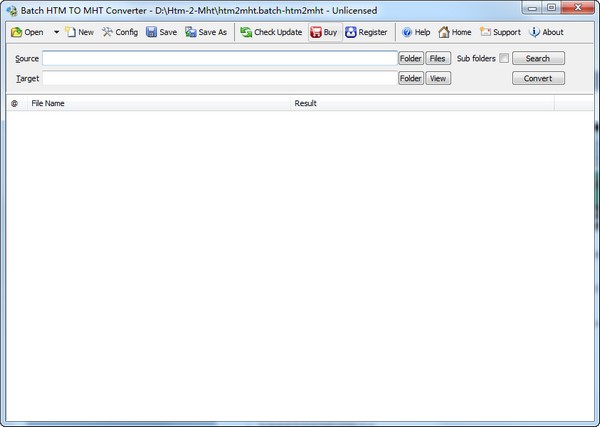Click the Buy shopping cart icon

click(x=316, y=33)
